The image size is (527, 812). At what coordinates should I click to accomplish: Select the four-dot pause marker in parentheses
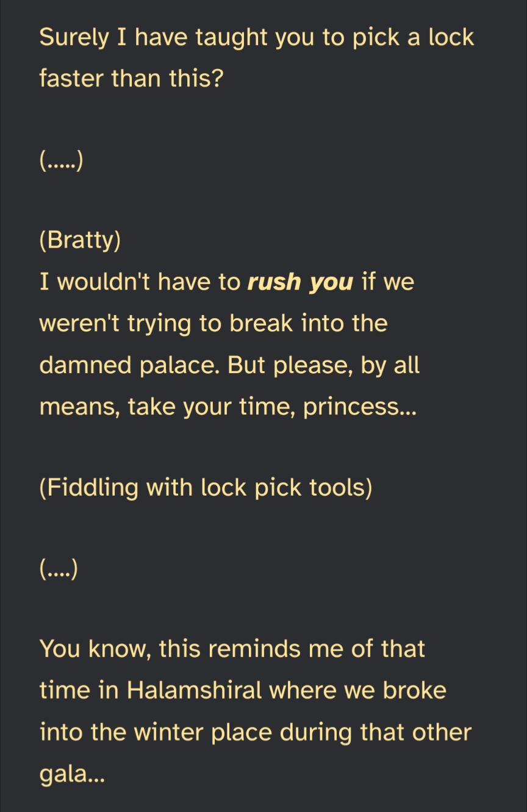pyautogui.click(x=59, y=571)
